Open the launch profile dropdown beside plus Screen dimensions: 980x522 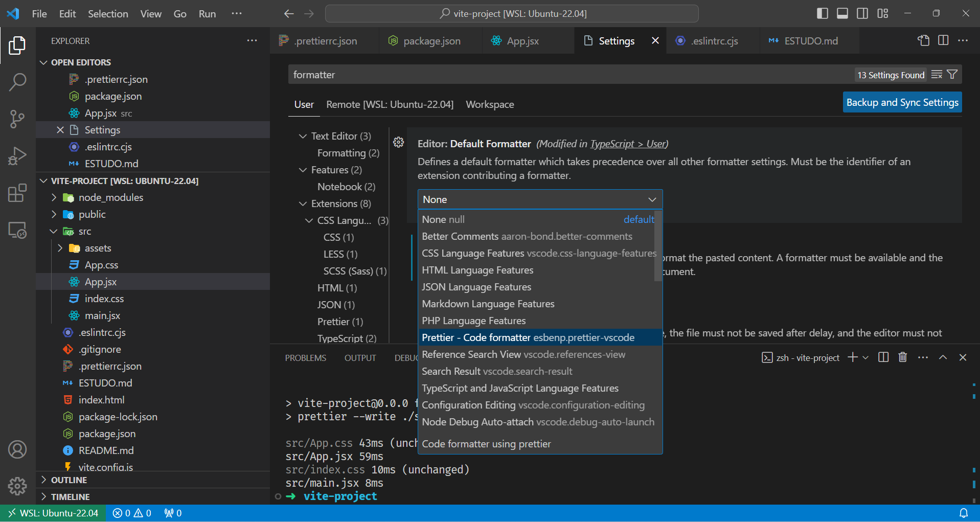[x=865, y=357]
